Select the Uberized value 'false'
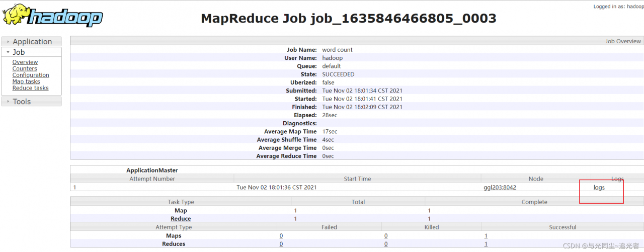644x252 pixels. coord(329,82)
